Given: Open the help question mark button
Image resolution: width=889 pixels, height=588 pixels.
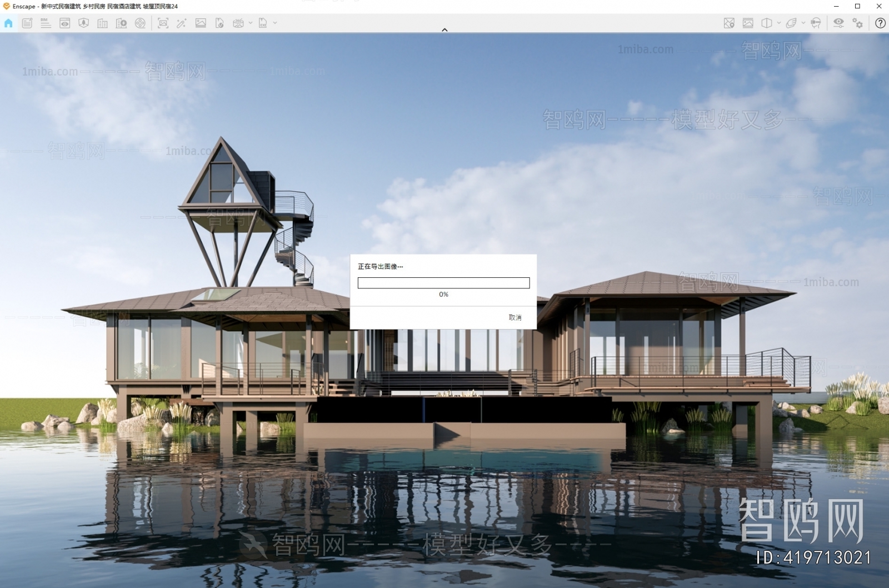Looking at the screenshot, I should 880,23.
